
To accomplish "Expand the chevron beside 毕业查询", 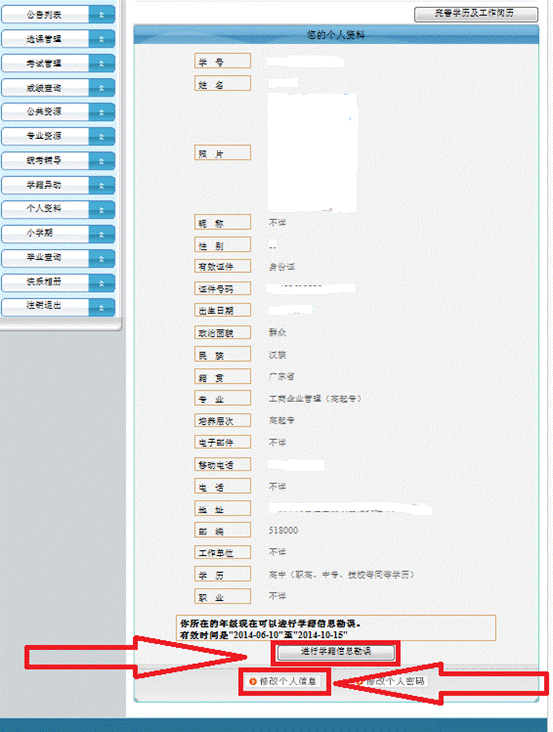I will (102, 258).
